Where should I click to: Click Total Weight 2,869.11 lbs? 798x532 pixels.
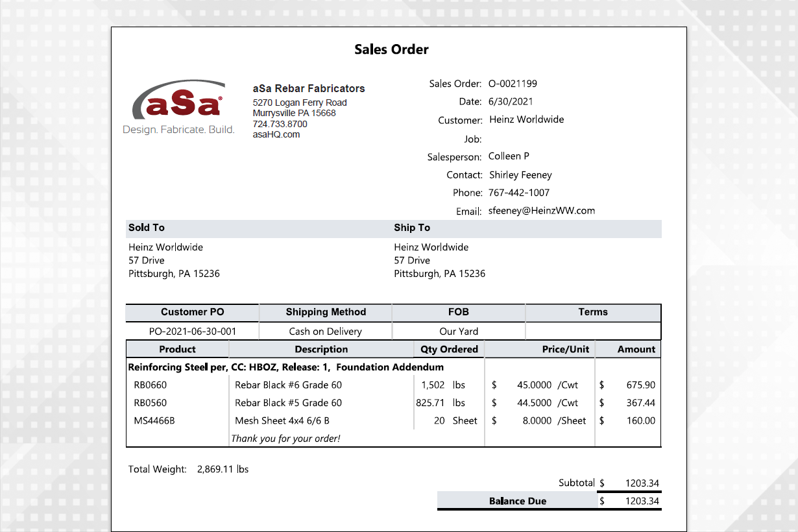(x=189, y=469)
